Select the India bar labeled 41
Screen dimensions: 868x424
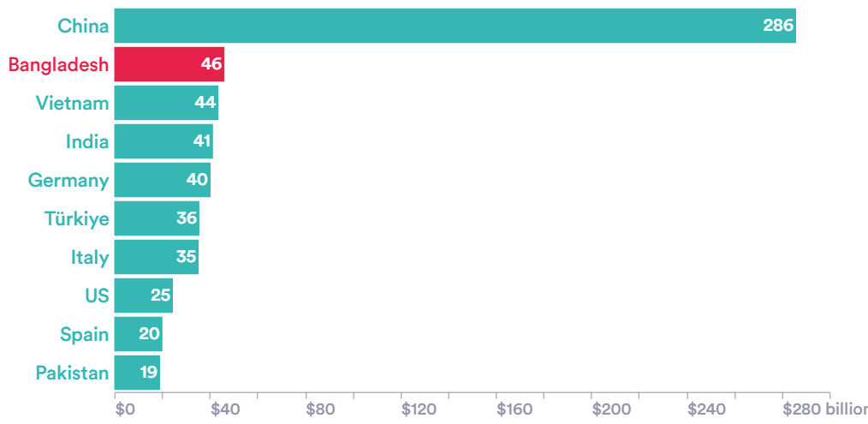[x=163, y=141]
